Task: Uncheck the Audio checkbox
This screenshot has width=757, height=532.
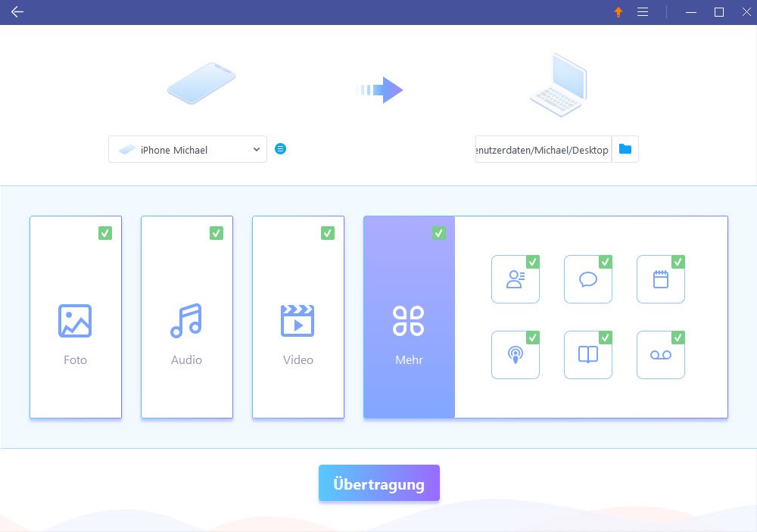Action: [x=217, y=233]
